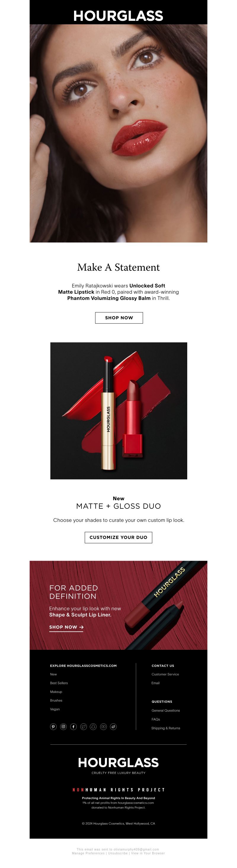The image size is (237, 868).
Task: Go to the Customer Service link
Action: [165, 674]
